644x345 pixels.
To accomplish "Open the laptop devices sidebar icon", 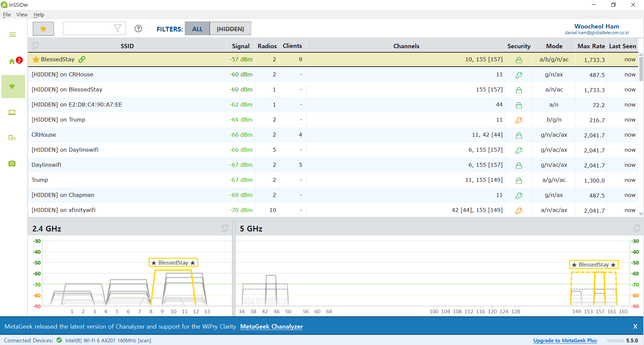I will [12, 113].
